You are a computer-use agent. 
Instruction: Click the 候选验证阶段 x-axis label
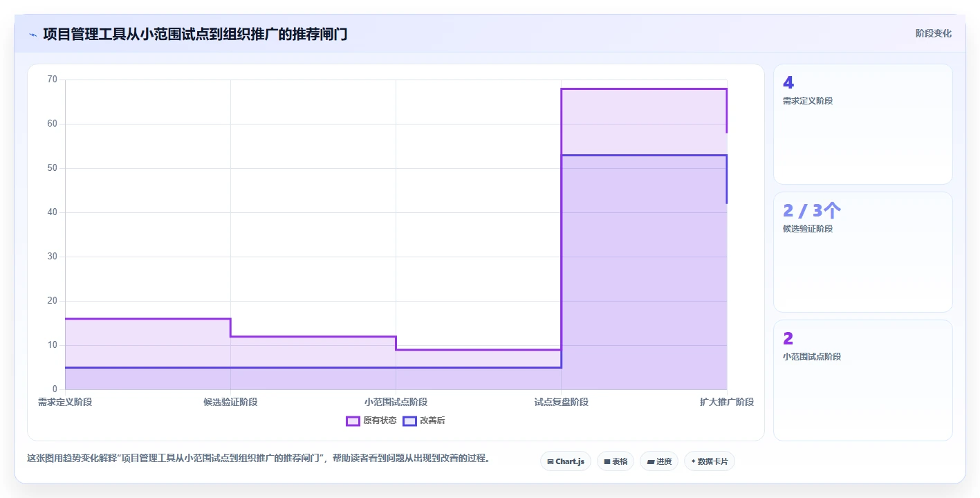230,402
